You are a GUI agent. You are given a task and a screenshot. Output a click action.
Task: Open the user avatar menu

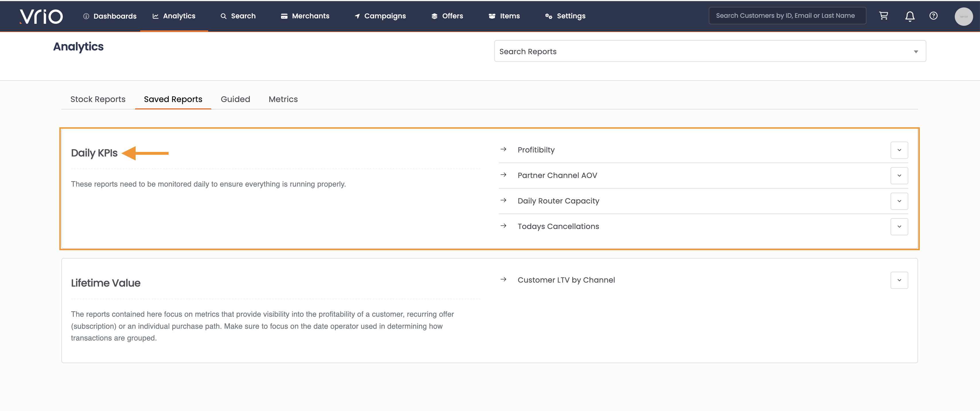(x=964, y=16)
